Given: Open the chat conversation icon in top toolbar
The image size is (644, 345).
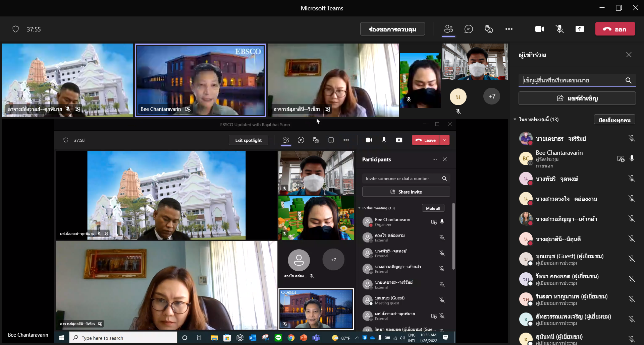Looking at the screenshot, I should tap(469, 29).
